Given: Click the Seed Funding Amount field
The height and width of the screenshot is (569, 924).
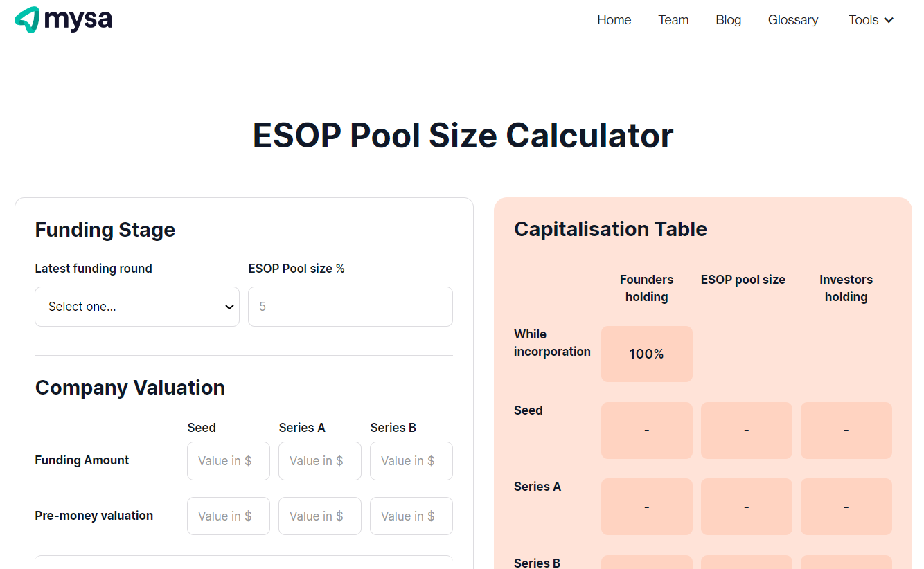Looking at the screenshot, I should tap(228, 460).
